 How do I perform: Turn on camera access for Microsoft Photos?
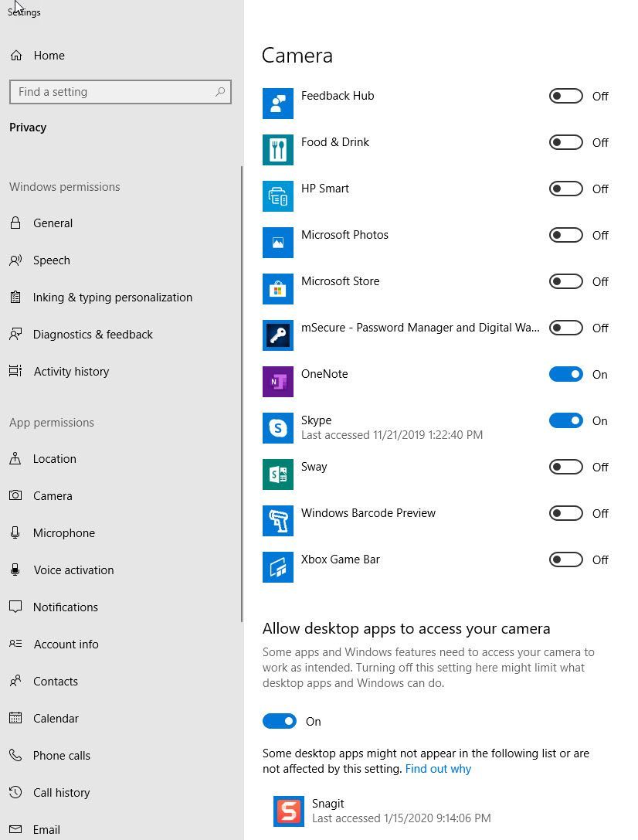click(x=565, y=235)
